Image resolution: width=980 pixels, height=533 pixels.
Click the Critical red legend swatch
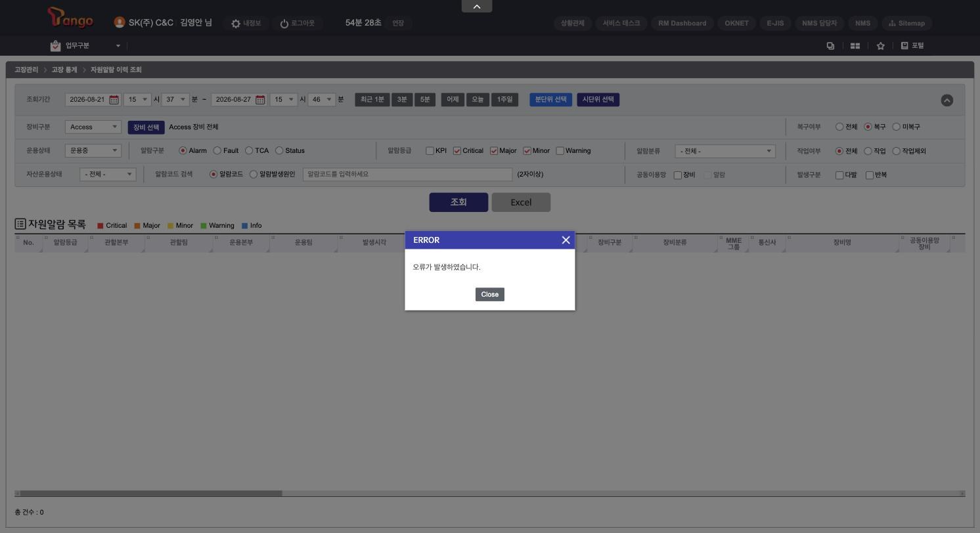(x=100, y=226)
